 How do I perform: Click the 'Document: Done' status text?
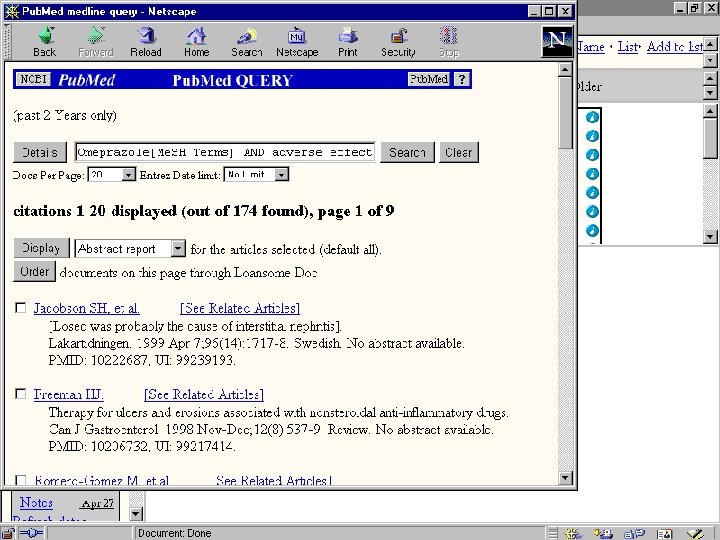point(174,533)
